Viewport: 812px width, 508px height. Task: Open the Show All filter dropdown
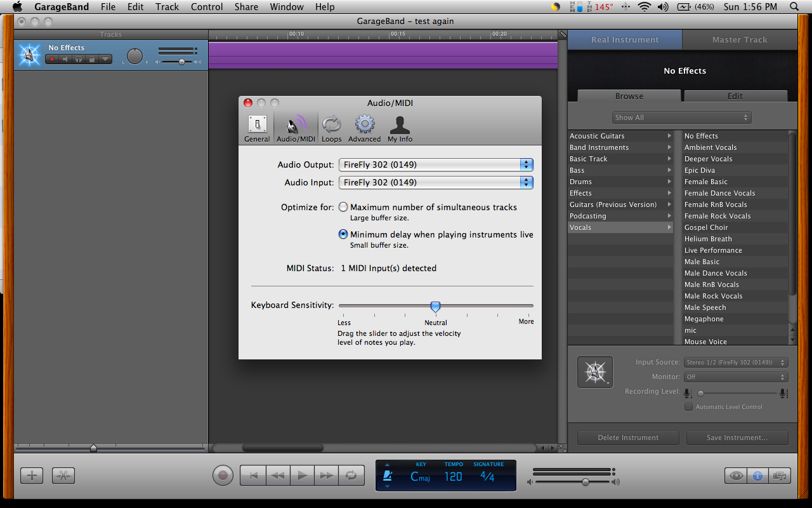[x=682, y=117]
